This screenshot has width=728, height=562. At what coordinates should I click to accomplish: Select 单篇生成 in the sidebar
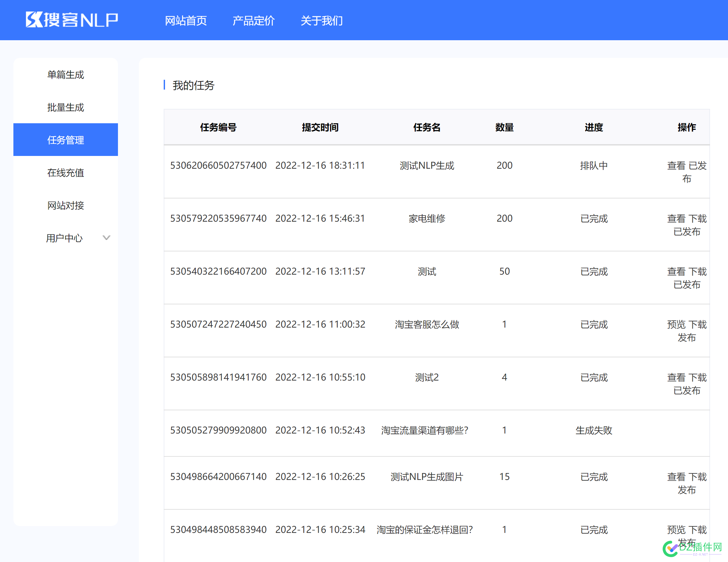[66, 74]
